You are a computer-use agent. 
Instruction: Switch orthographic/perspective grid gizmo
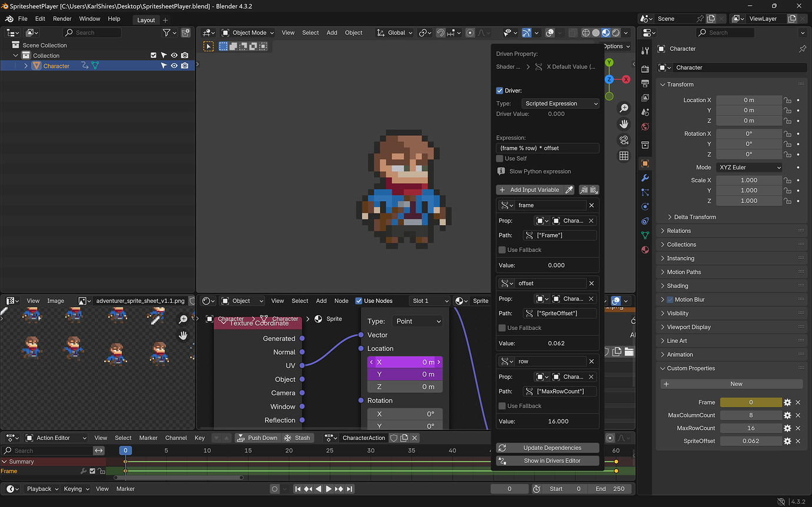point(624,156)
